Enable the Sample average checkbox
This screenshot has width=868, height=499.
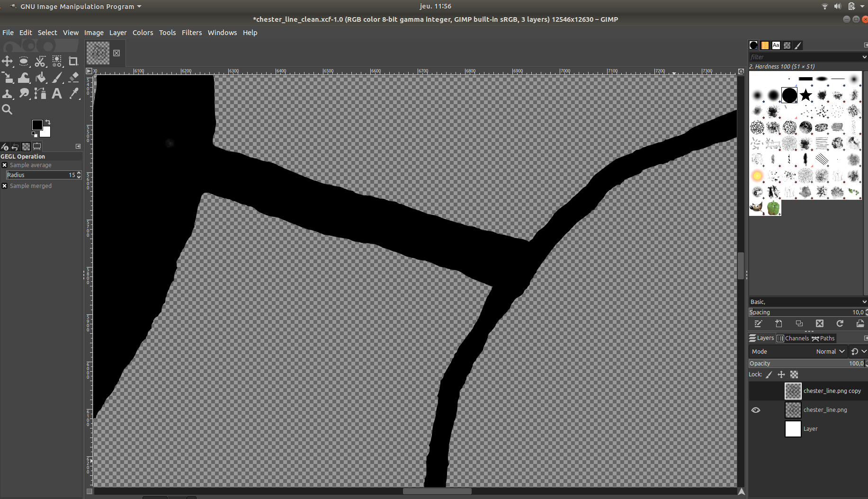[5, 165]
